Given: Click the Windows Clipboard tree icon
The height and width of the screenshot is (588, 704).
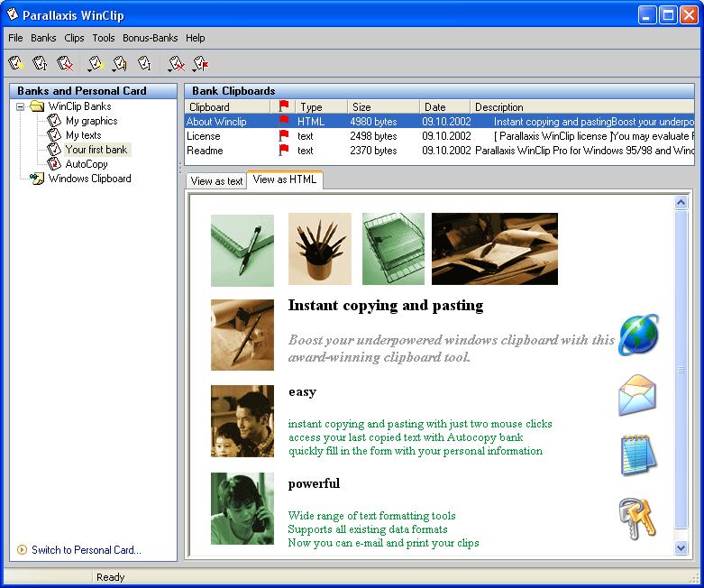Looking at the screenshot, I should click(37, 179).
